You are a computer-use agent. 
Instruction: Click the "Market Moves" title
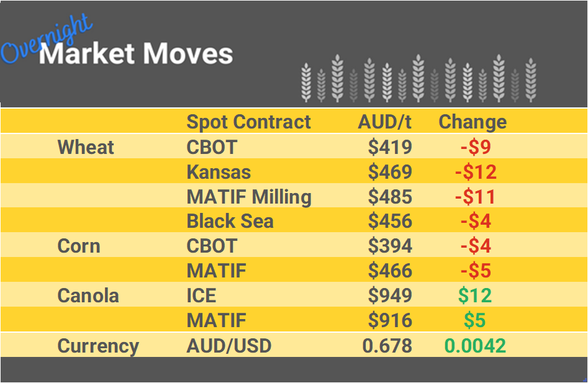tap(136, 54)
